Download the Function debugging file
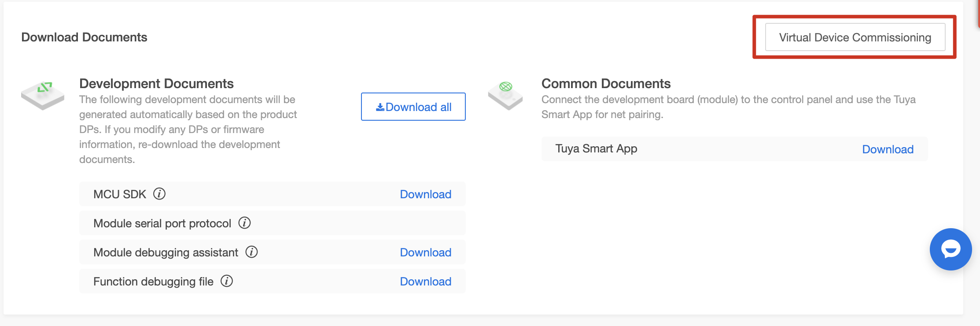The image size is (980, 326). click(425, 282)
